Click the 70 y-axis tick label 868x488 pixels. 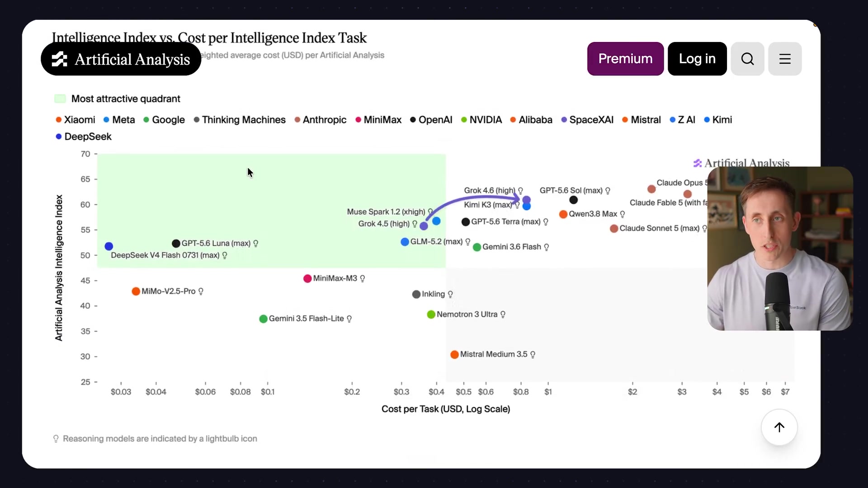pyautogui.click(x=85, y=154)
